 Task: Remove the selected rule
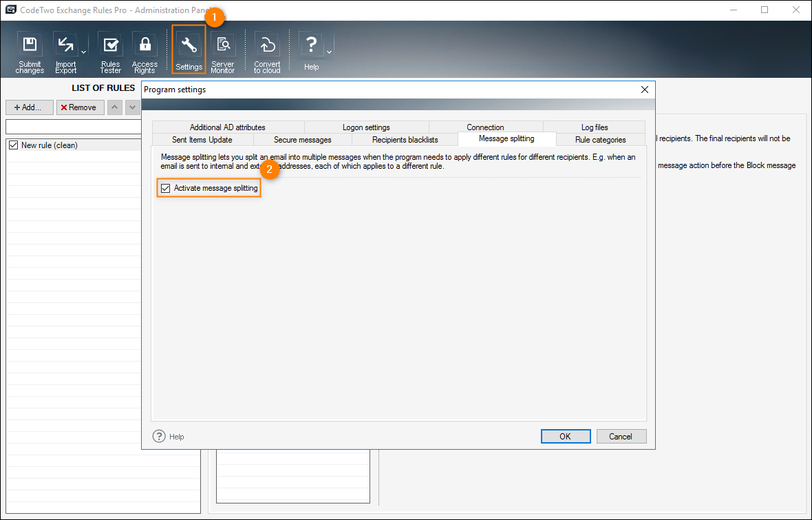pos(81,107)
